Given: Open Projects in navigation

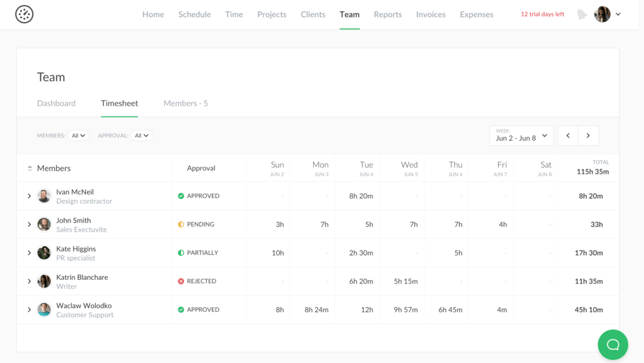Looking at the screenshot, I should pyautogui.click(x=272, y=14).
